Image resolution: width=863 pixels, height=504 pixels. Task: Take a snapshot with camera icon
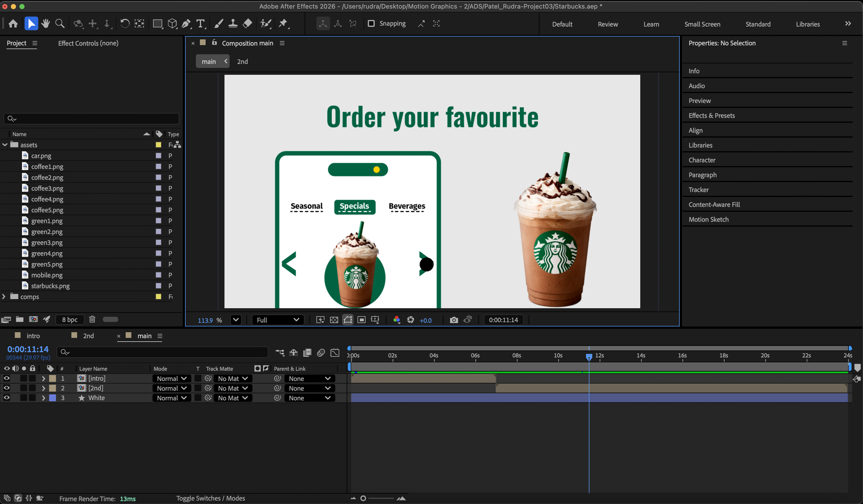[454, 320]
